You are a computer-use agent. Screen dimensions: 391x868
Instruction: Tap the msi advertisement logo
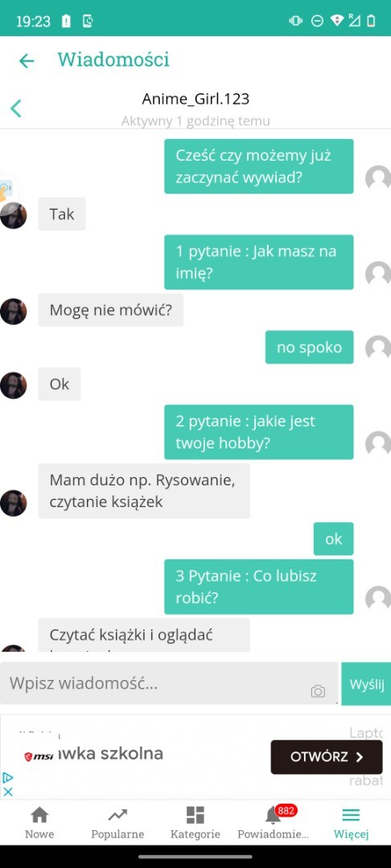(38, 757)
